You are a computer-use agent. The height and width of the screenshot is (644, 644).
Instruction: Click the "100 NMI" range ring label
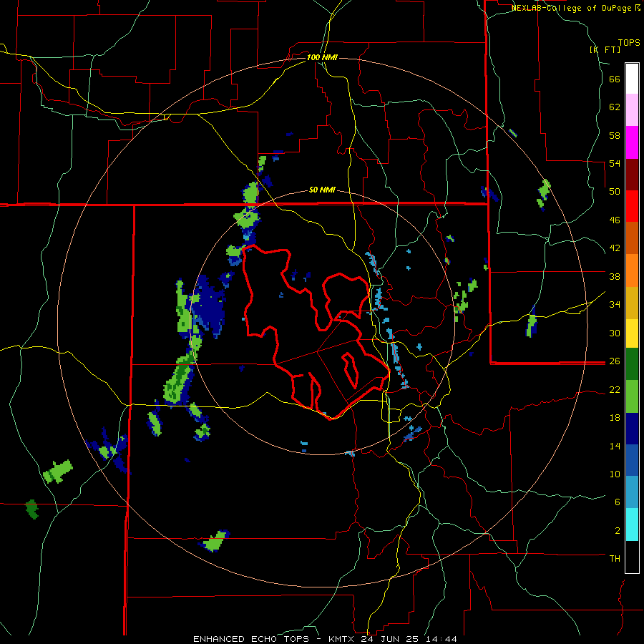pos(322,57)
